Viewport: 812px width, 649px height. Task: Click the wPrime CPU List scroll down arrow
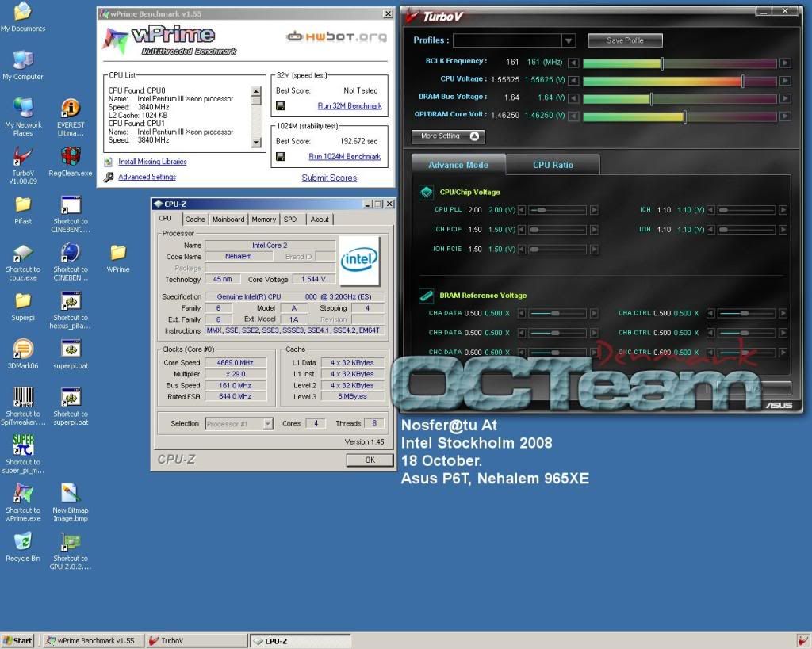click(x=256, y=143)
